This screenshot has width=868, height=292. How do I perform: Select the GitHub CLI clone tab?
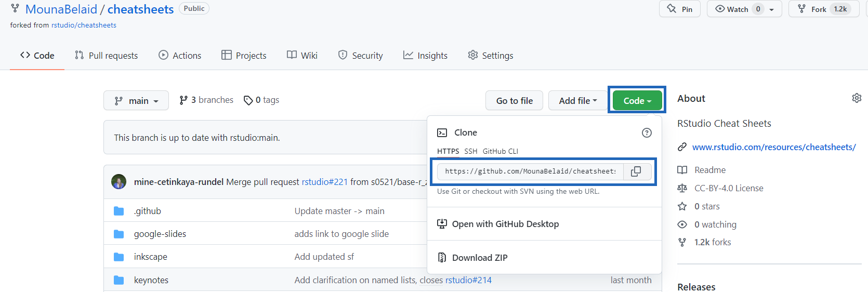pyautogui.click(x=501, y=151)
